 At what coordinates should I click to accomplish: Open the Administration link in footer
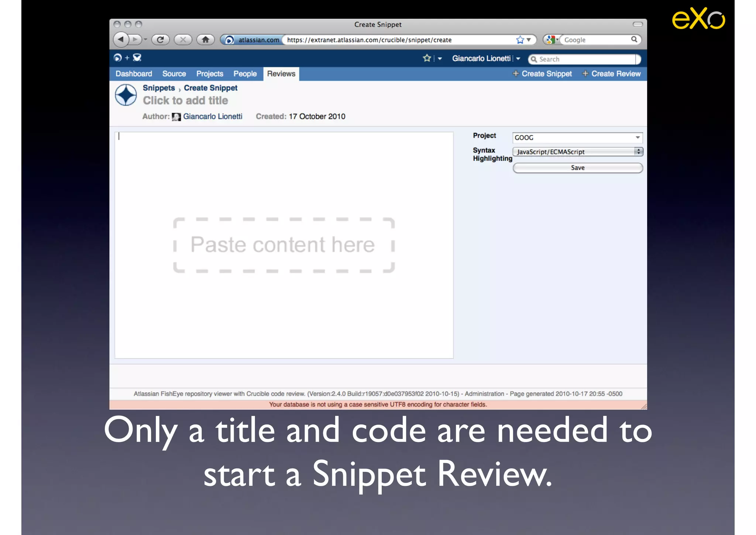pos(484,394)
